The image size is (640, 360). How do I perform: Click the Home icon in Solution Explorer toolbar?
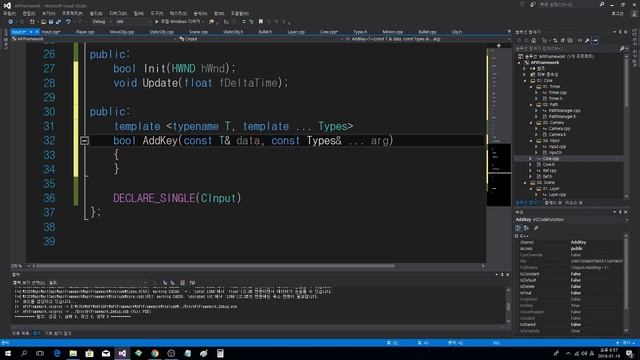(x=533, y=40)
